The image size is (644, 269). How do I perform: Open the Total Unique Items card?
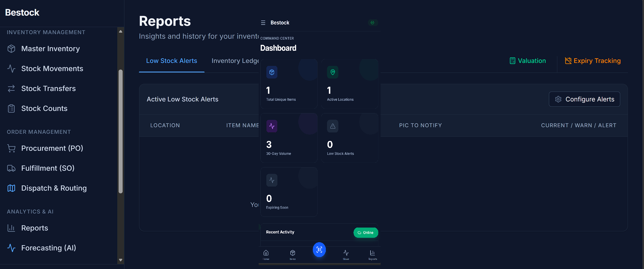289,84
